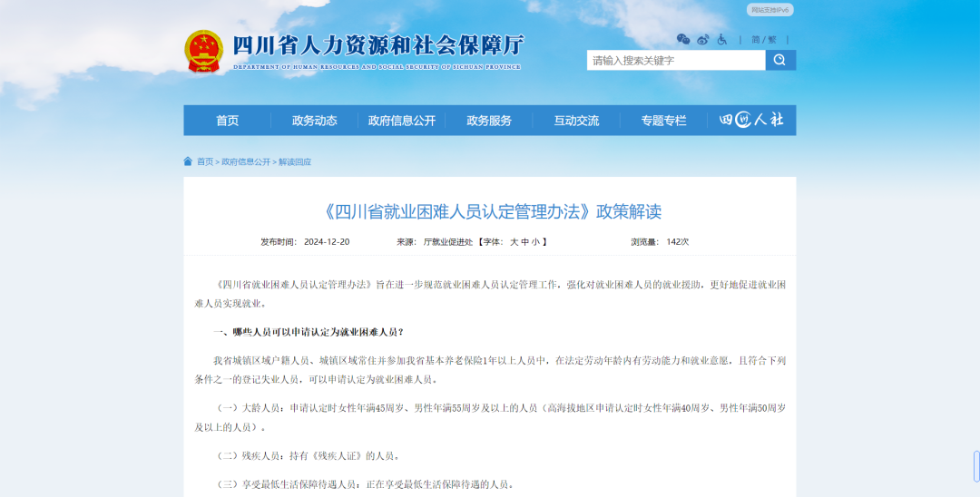Focus the 请输入搜索关键字 search field

point(676,60)
